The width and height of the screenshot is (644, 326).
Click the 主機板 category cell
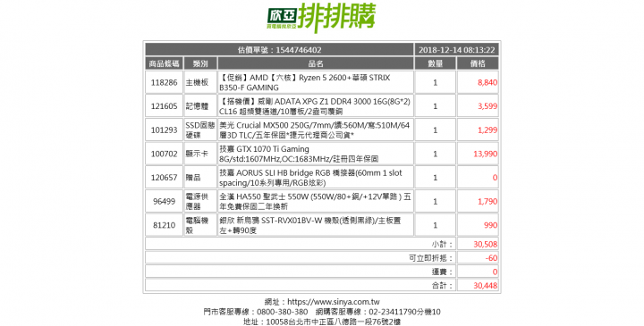click(x=200, y=82)
